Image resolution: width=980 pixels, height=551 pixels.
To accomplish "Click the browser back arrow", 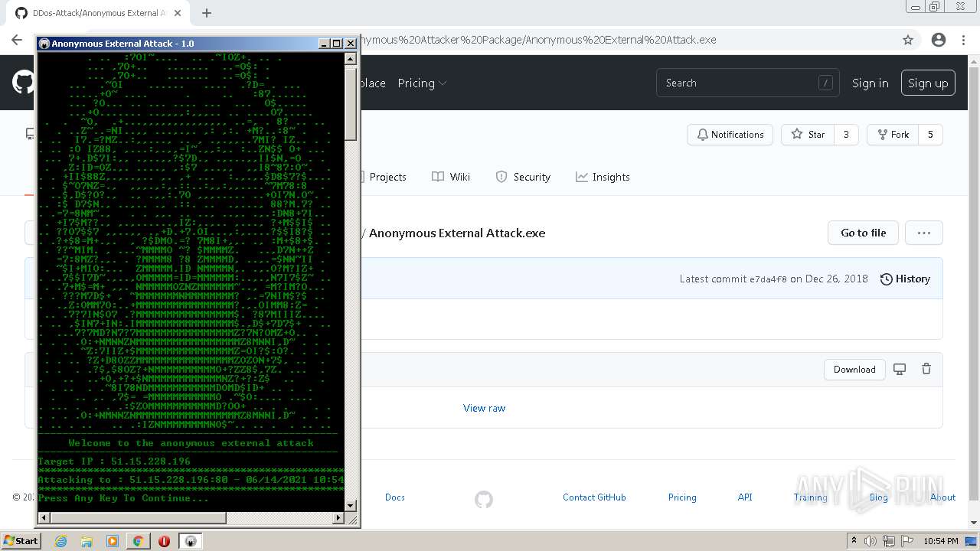I will tap(17, 40).
